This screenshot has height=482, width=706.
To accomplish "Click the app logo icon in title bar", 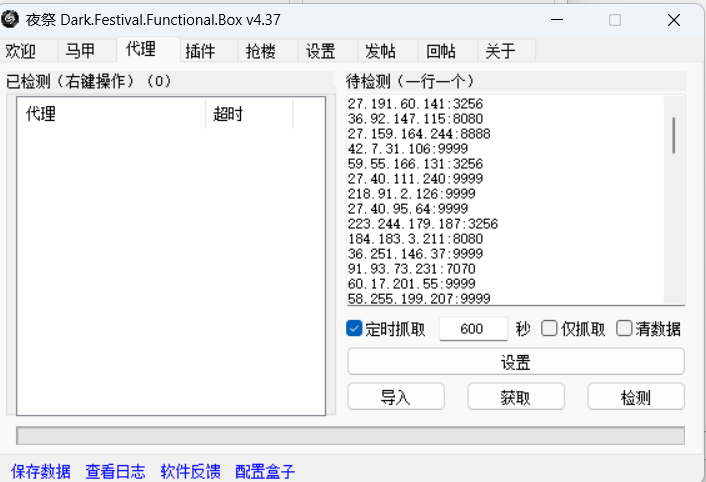I will coord(10,19).
